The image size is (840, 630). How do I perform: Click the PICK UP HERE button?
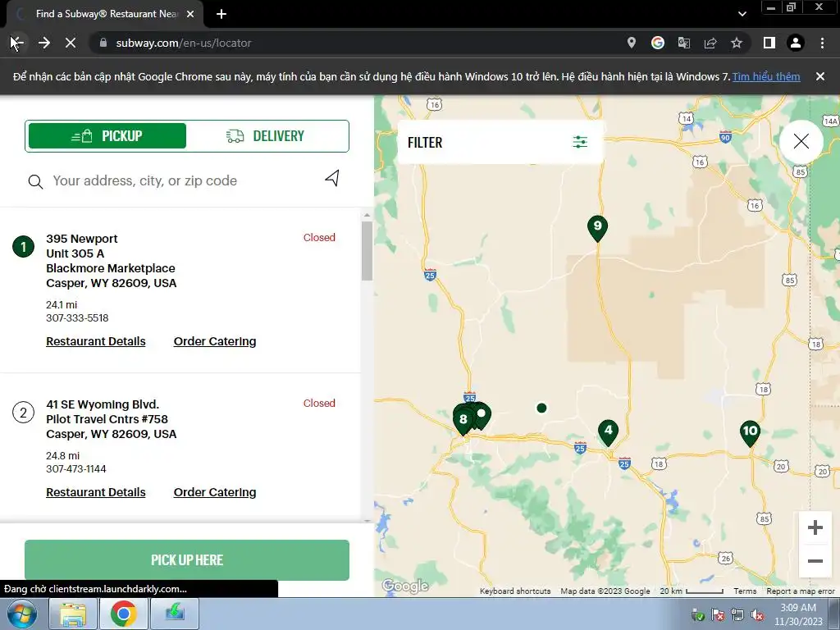(x=187, y=559)
